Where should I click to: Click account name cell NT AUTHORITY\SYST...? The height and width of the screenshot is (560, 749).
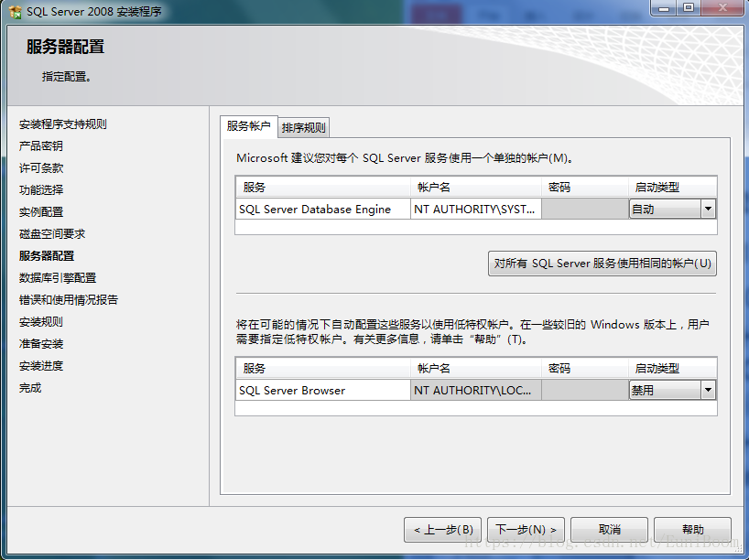[x=475, y=210]
